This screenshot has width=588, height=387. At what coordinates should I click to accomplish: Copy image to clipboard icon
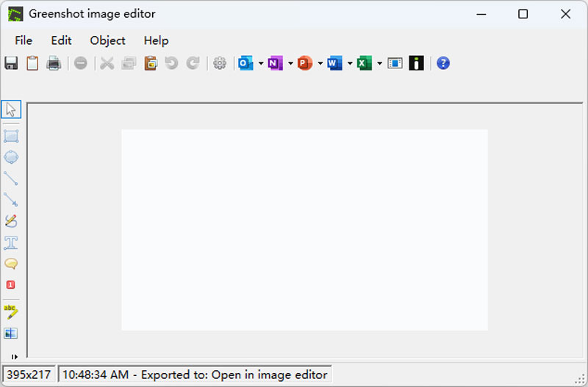pyautogui.click(x=32, y=63)
